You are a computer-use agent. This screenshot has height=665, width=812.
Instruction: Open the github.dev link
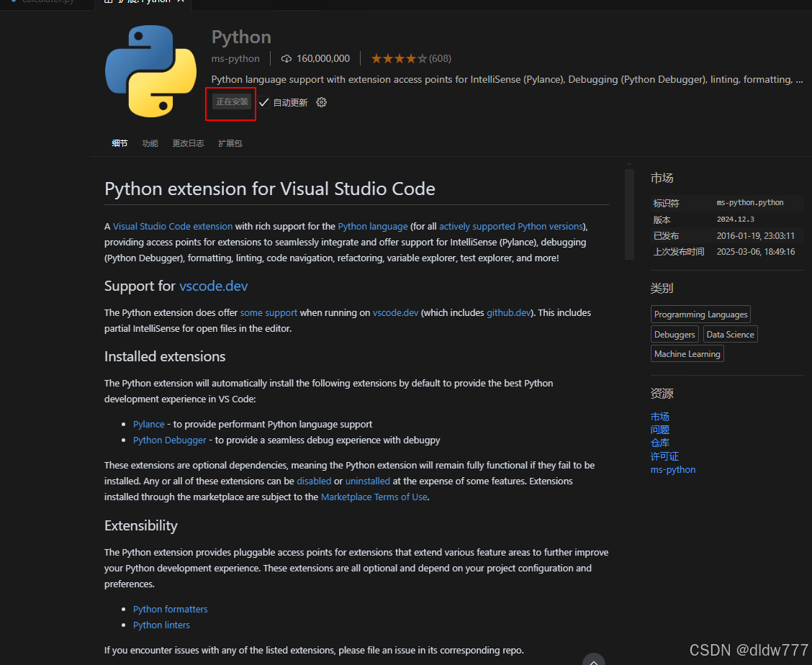point(508,313)
